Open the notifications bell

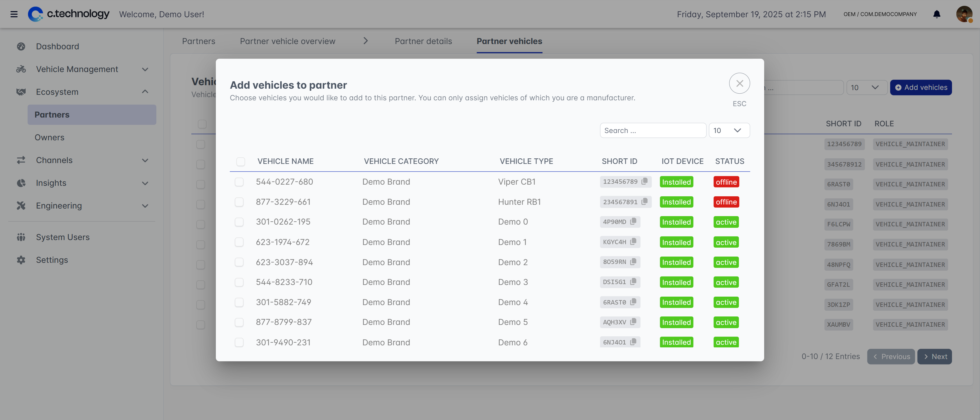coord(936,15)
